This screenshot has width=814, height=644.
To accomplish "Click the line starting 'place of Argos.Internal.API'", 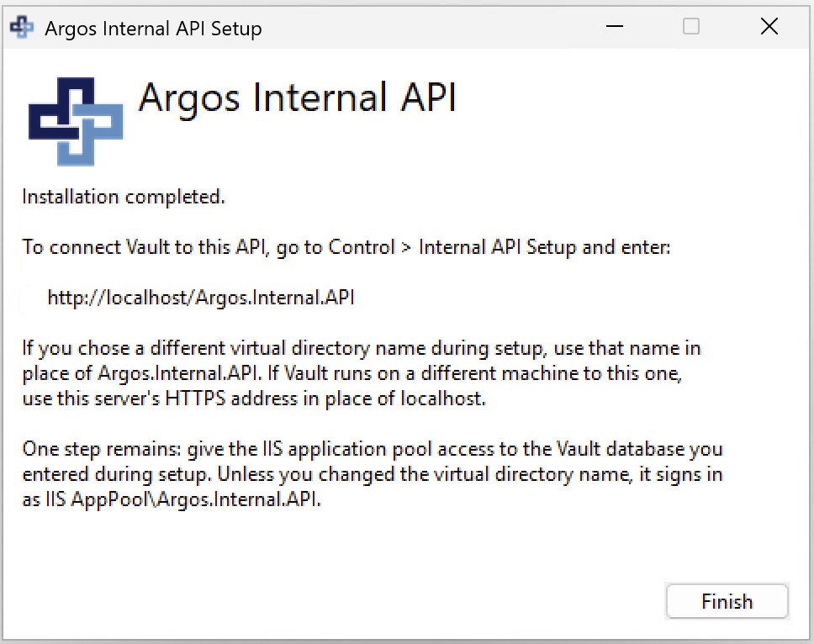I will 352,373.
